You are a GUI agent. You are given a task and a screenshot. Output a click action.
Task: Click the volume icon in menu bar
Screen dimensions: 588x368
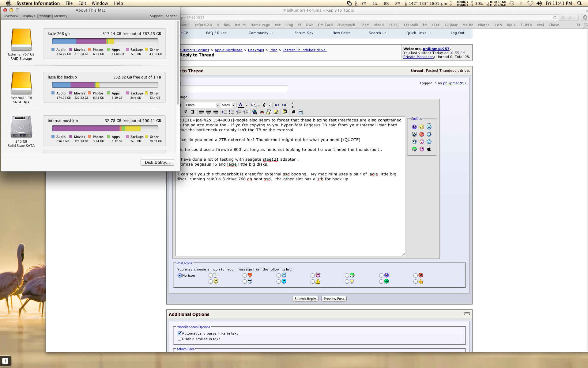click(x=539, y=3)
